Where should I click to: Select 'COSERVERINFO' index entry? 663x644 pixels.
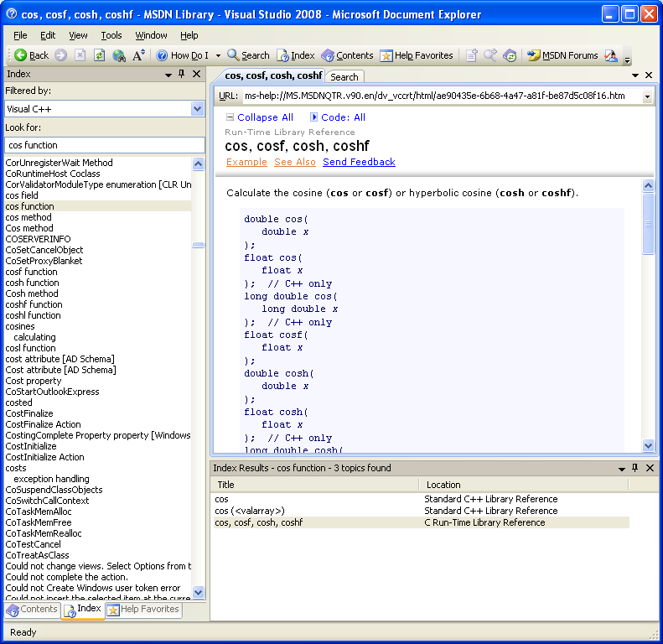[38, 239]
